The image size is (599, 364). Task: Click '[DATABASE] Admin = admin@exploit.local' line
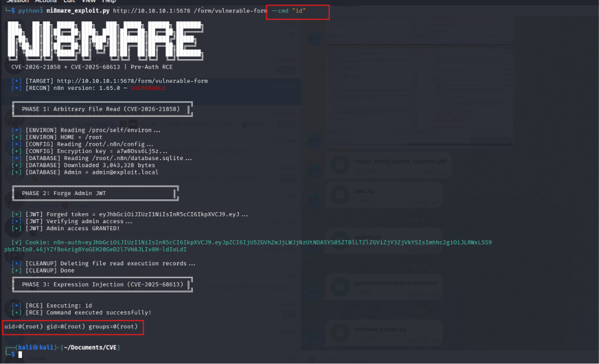tap(85, 172)
